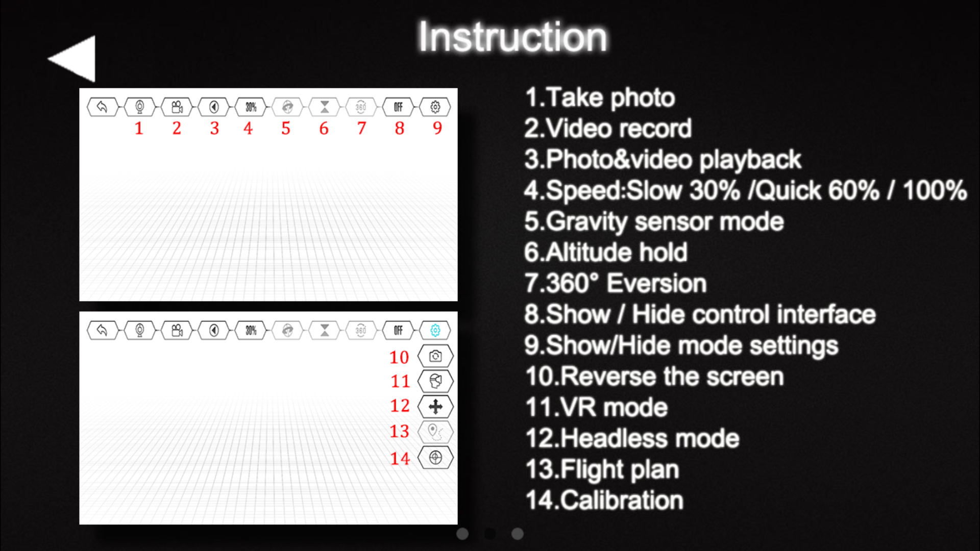Toggle Gravity Sensor mode icon (5)
Screen dimensions: 980x551
(x=286, y=106)
